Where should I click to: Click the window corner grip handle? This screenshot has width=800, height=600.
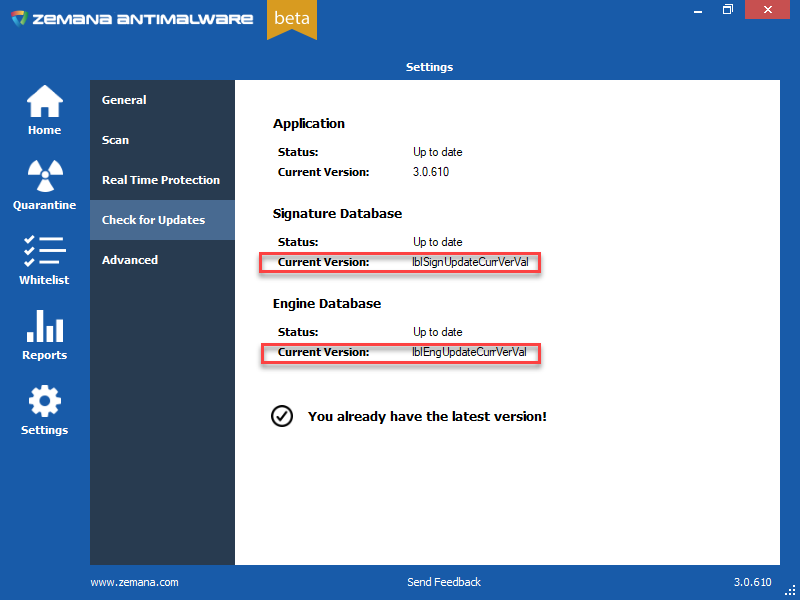pyautogui.click(x=790, y=590)
